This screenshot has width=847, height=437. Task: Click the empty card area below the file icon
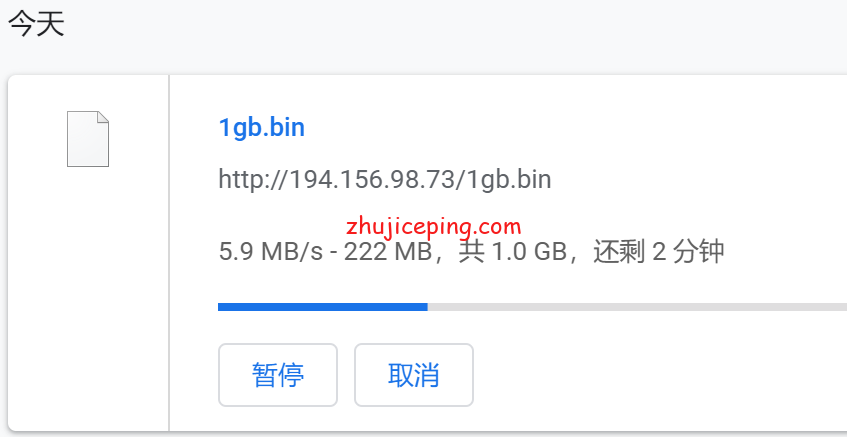(88, 297)
